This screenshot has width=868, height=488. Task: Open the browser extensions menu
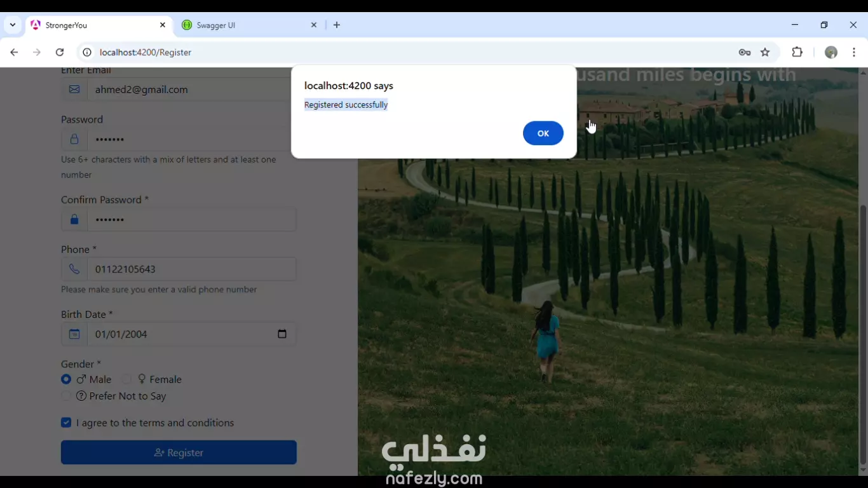tap(797, 52)
